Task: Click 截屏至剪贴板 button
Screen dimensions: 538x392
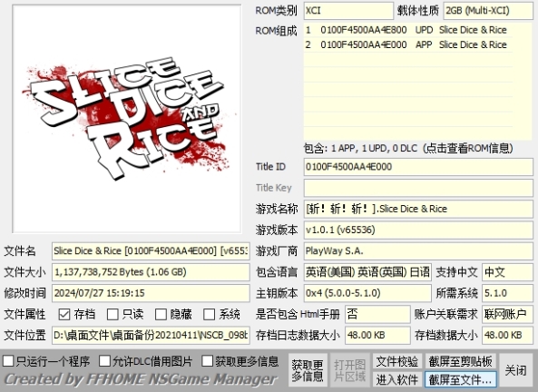Action: point(461,361)
